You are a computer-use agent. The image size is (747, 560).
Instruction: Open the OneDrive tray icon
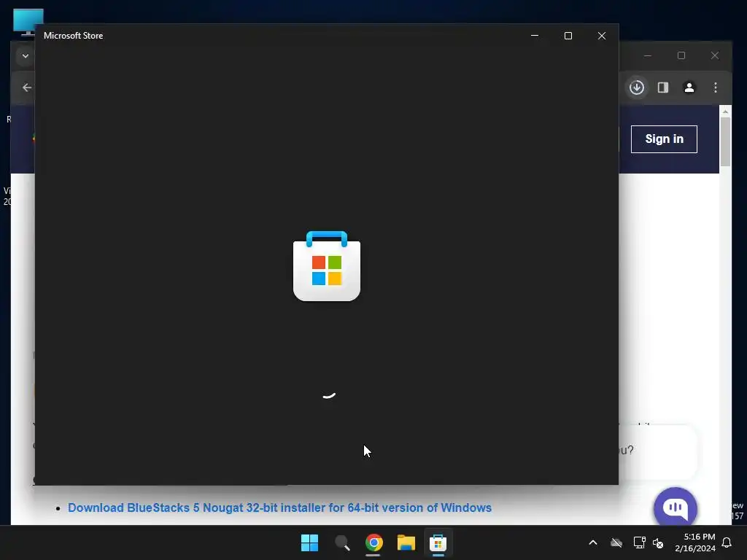pos(616,542)
